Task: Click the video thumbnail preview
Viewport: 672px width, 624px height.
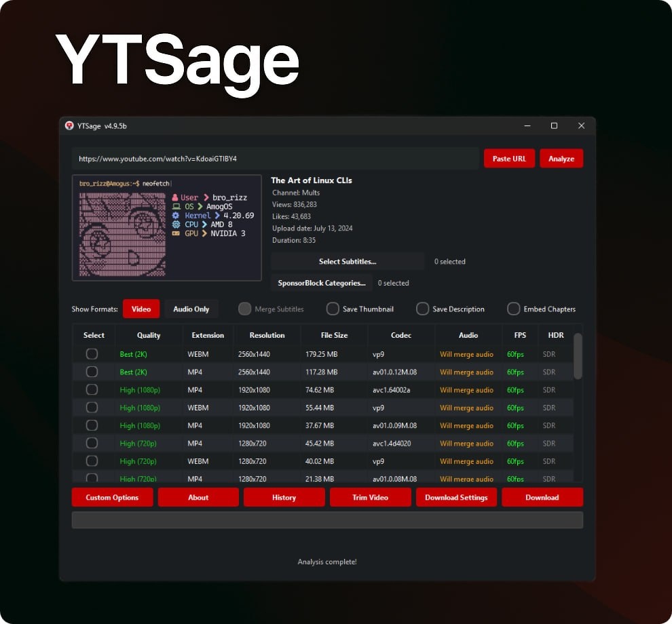Action: [167, 228]
